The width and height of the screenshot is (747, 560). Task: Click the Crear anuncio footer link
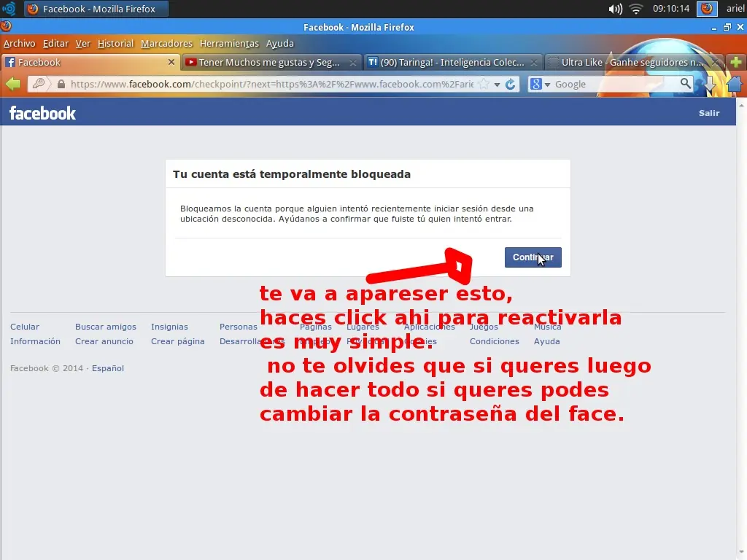(x=104, y=341)
